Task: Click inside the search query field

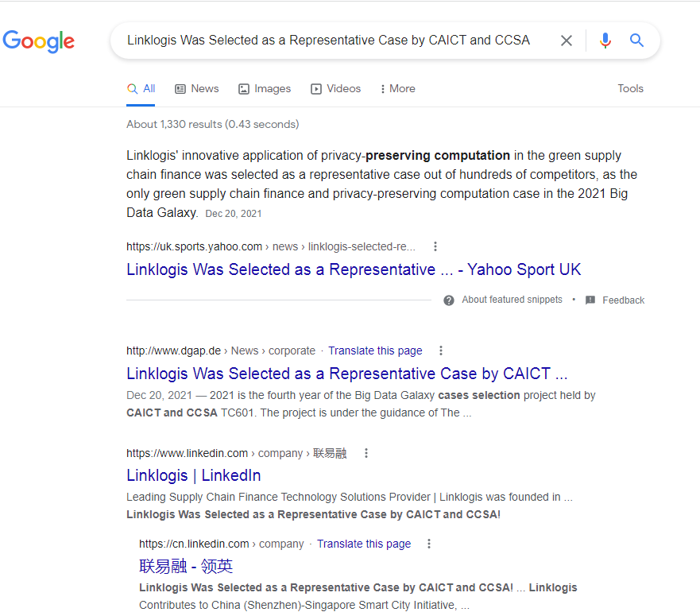Action: click(328, 41)
